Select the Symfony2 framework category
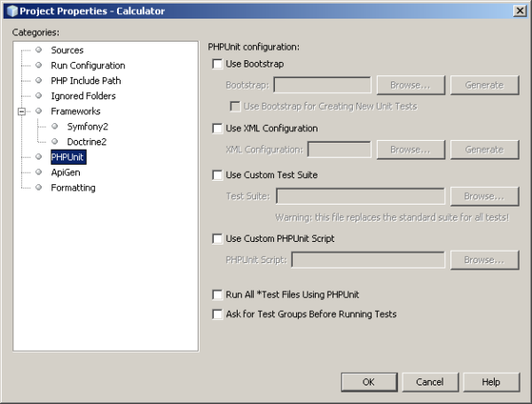Image resolution: width=532 pixels, height=404 pixels. click(87, 127)
